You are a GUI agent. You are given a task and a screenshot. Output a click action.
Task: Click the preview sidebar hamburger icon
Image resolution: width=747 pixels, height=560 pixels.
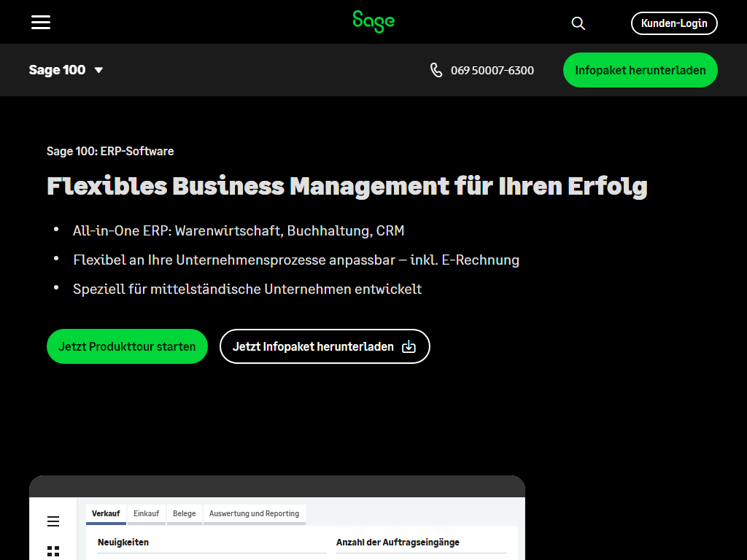(53, 521)
